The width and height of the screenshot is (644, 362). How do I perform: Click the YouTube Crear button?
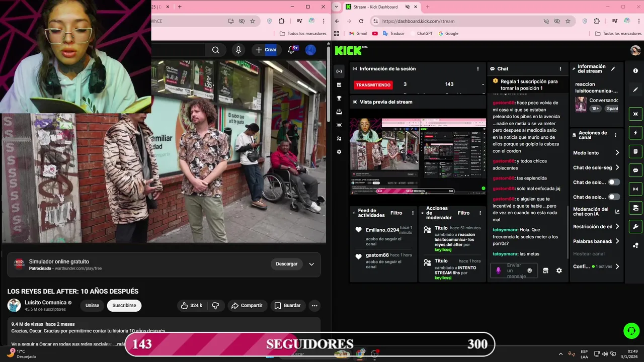[266, 50]
